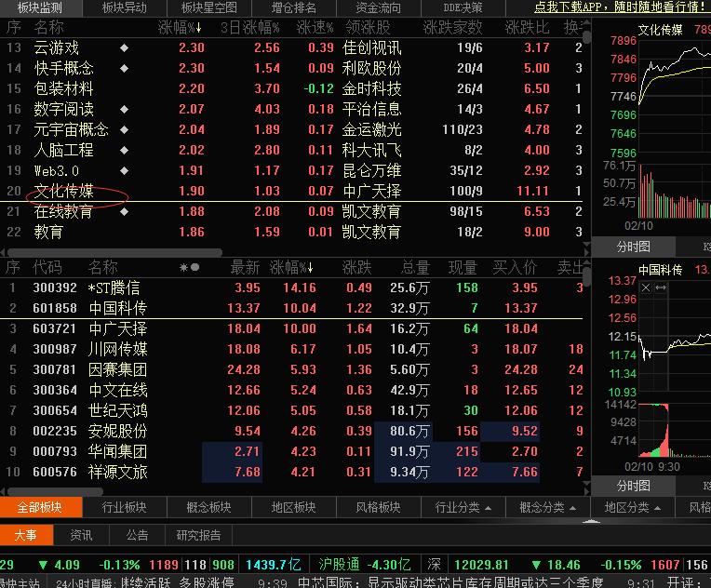Show 行业板块 sectors
Image resolution: width=711 pixels, height=588 pixels.
tap(125, 507)
